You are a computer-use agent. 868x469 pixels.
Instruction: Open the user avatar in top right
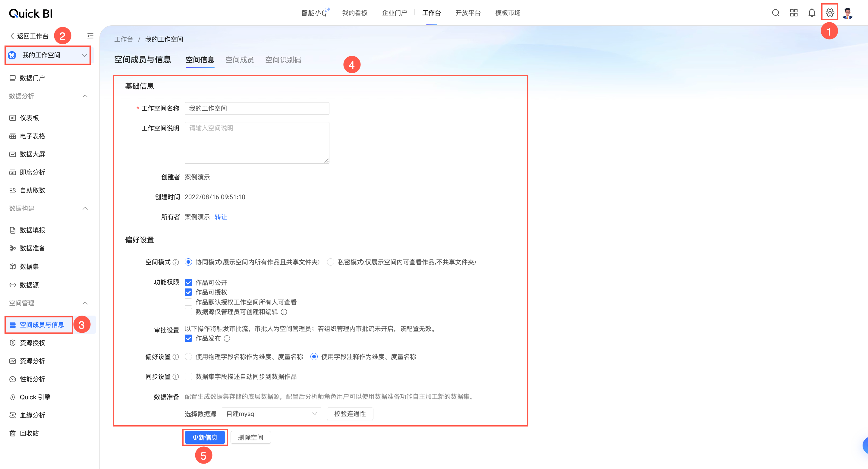click(848, 13)
